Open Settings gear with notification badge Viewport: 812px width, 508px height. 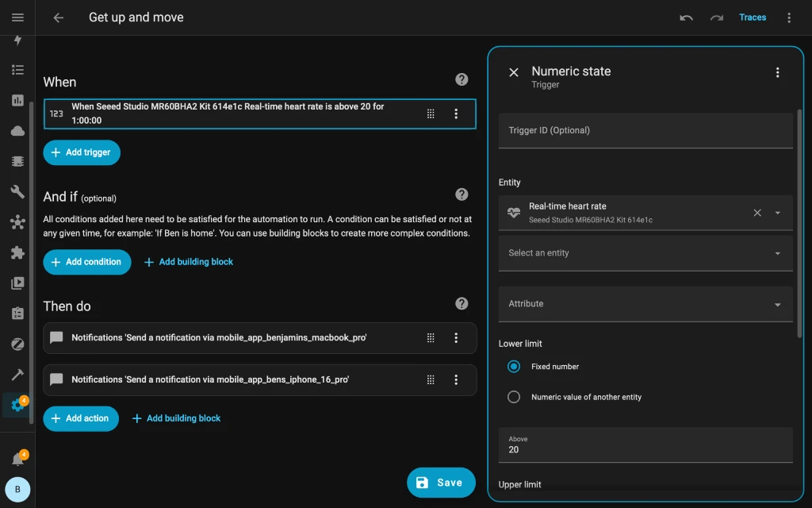coord(17,405)
